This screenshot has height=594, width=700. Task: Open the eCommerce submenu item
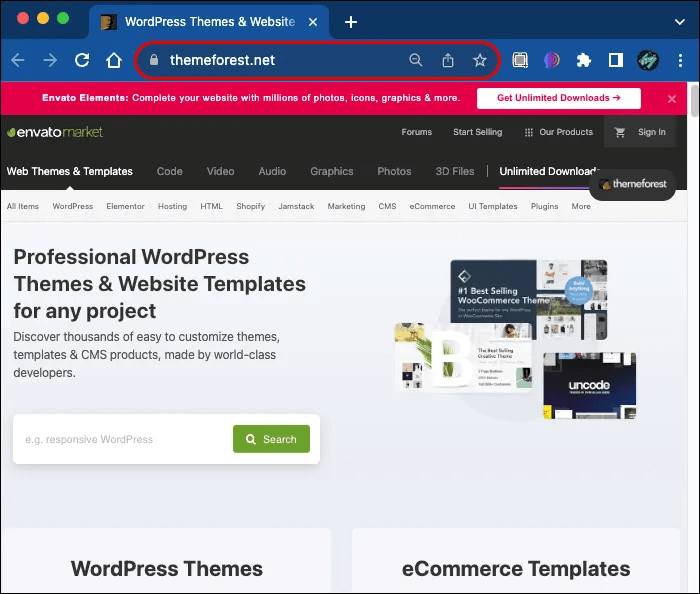click(432, 206)
